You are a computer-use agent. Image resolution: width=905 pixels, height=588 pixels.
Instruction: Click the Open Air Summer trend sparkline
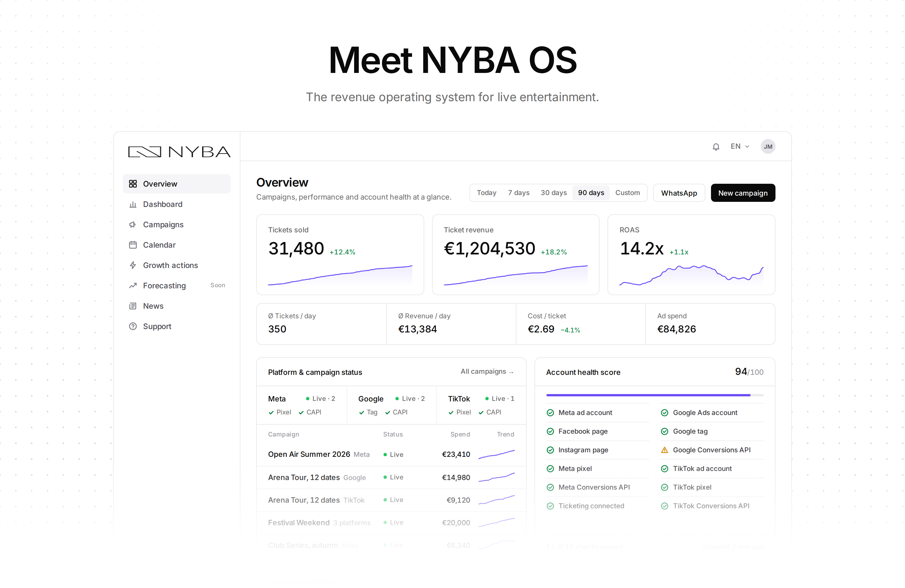[496, 455]
